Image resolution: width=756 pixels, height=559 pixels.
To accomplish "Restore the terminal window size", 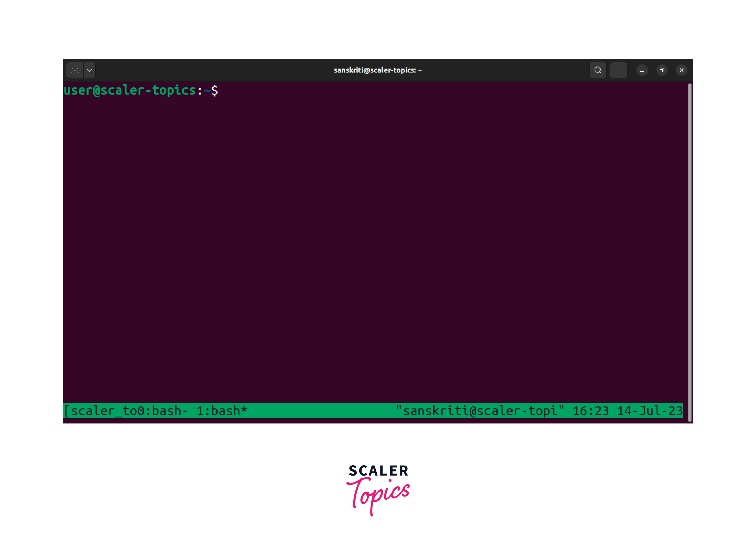I will 662,70.
